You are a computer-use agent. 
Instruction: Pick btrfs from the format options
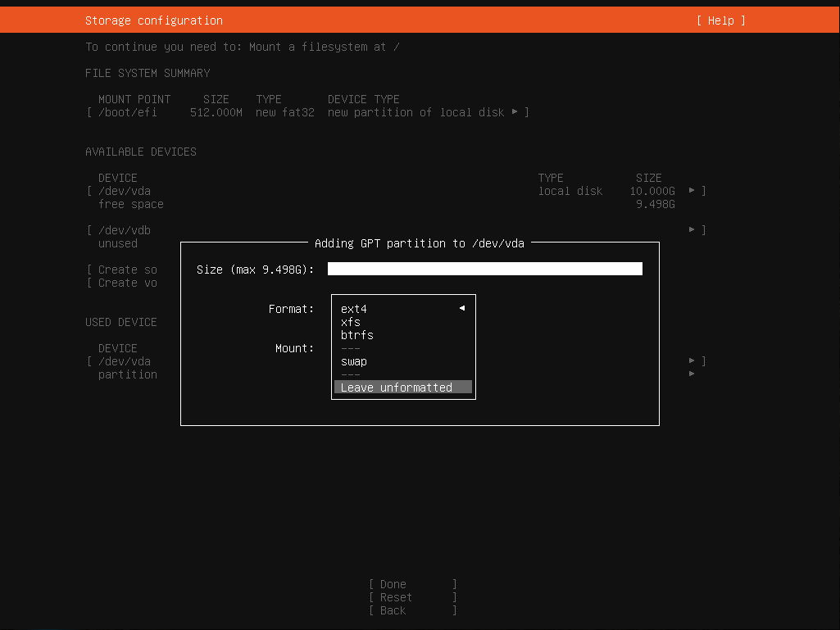tap(357, 335)
